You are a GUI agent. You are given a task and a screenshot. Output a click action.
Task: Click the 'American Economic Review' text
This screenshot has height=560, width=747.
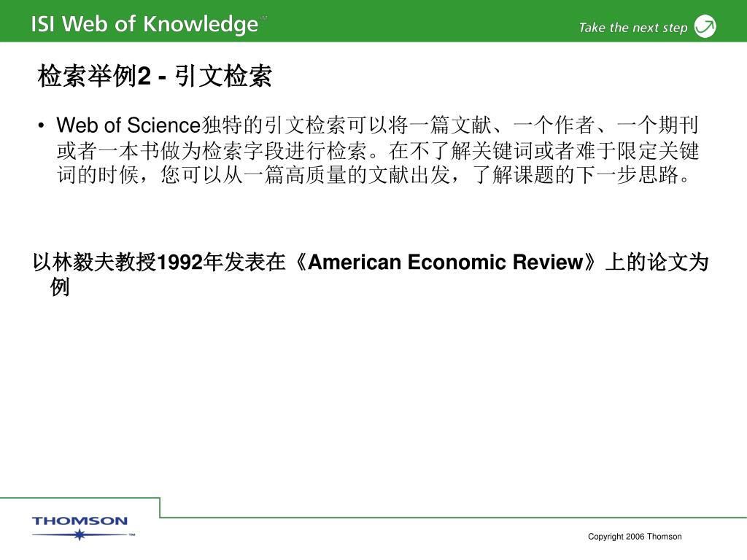click(x=446, y=262)
